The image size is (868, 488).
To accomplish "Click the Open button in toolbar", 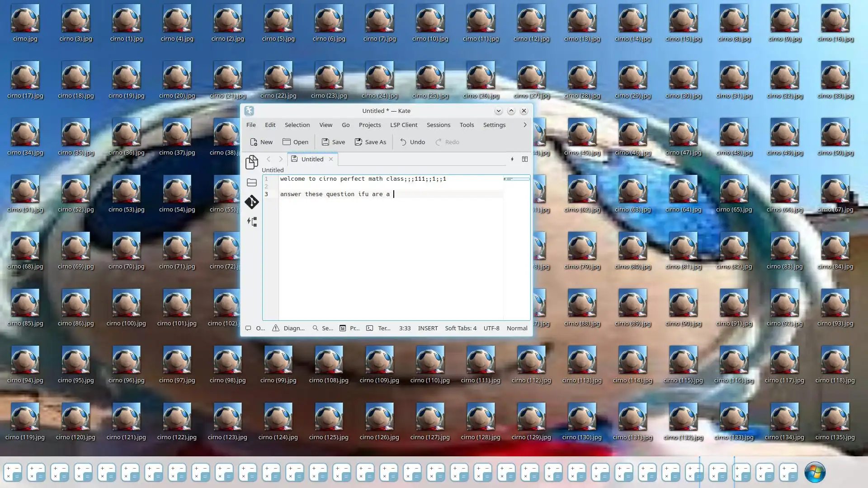I will pos(295,142).
